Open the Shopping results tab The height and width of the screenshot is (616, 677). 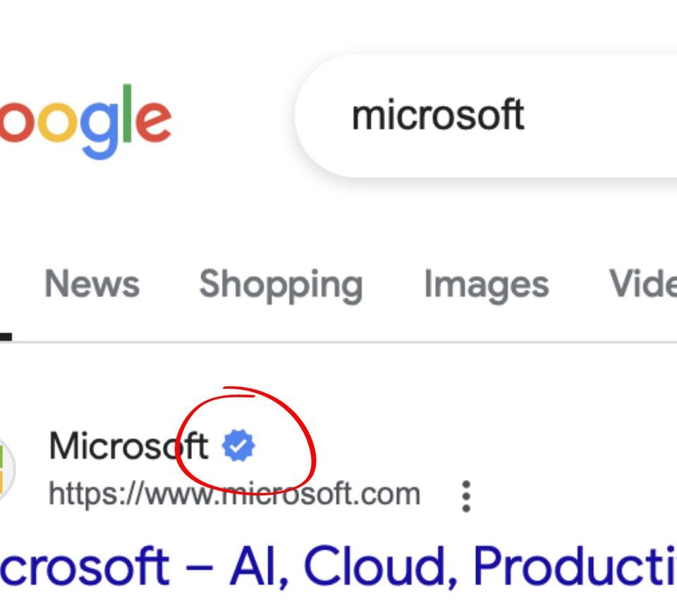281,284
